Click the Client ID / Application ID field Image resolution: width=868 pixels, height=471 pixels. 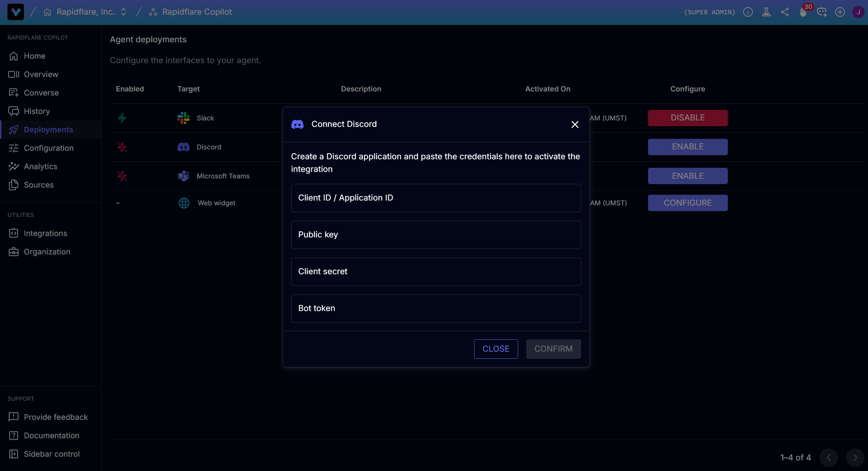[x=436, y=198]
